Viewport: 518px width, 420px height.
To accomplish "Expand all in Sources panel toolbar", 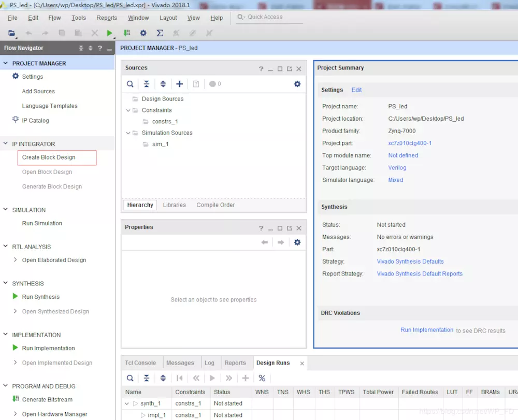I will click(163, 84).
